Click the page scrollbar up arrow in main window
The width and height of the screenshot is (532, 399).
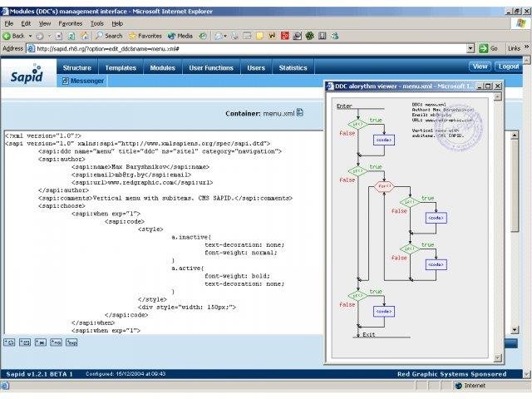[x=526, y=61]
